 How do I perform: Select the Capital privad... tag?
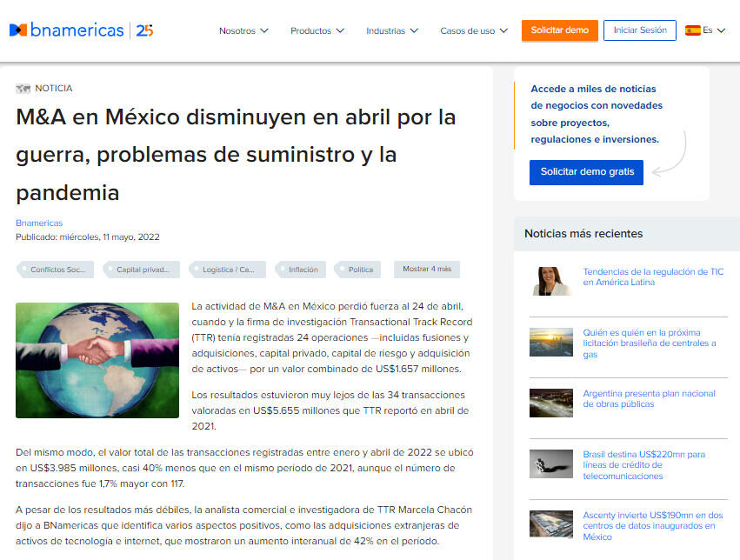(x=142, y=270)
